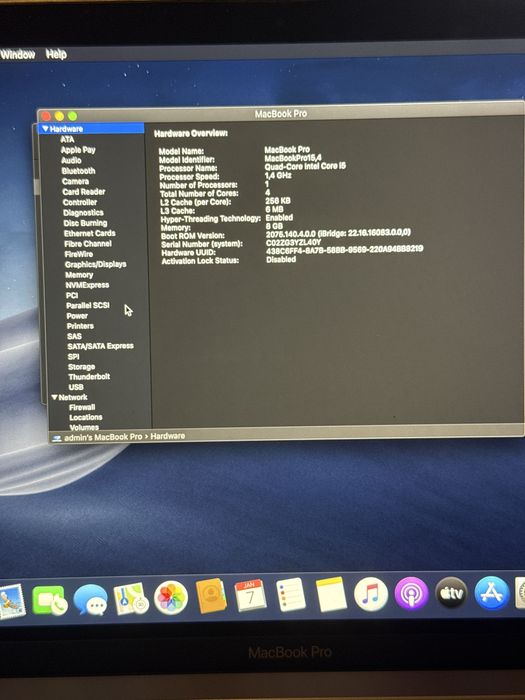Image resolution: width=525 pixels, height=700 pixels.
Task: Click the 8 GB memory value
Action: 274,226
